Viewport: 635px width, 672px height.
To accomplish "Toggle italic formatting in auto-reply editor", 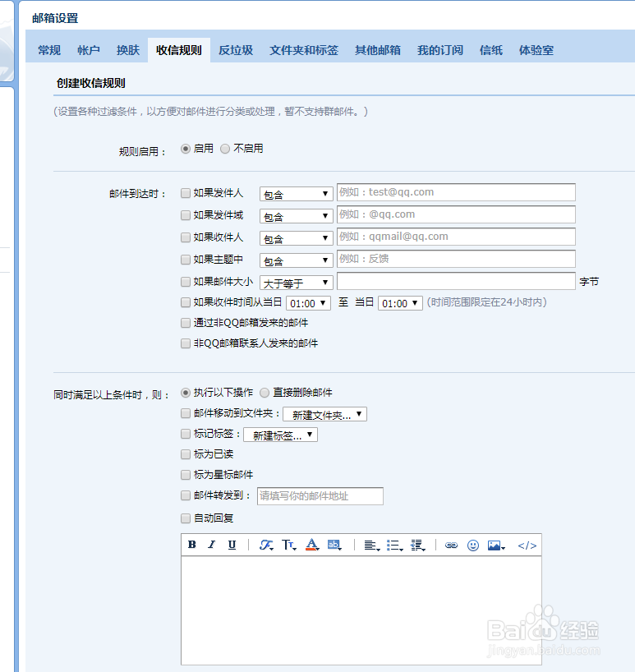I will click(212, 545).
